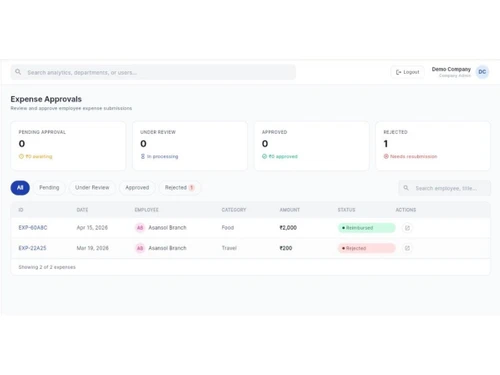500x375 pixels.
Task: Click the Demo Company account name
Action: 451,69
